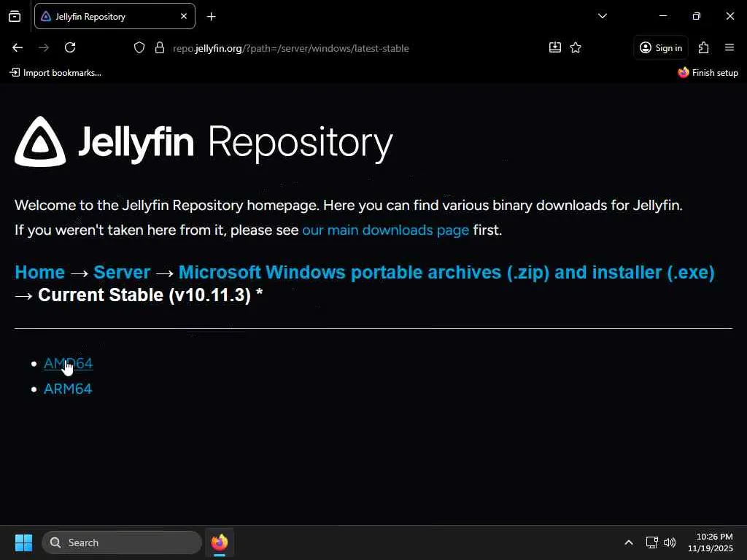Select the Jellyfin Repository tab
Screen dimensions: 747x560
click(x=115, y=16)
